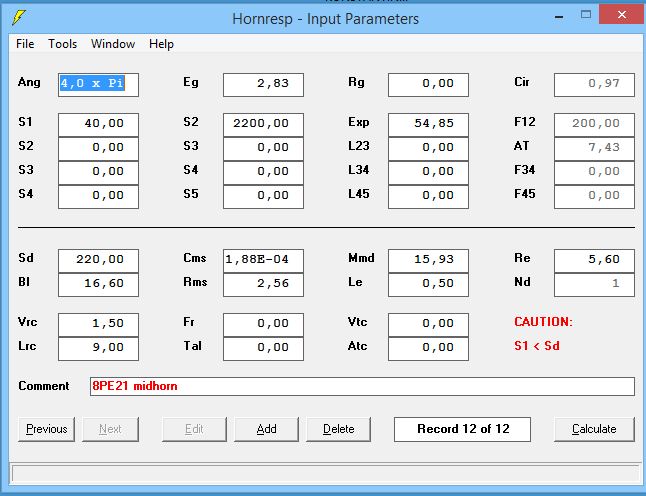Click the Sd field with 220,00

[x=98, y=261]
